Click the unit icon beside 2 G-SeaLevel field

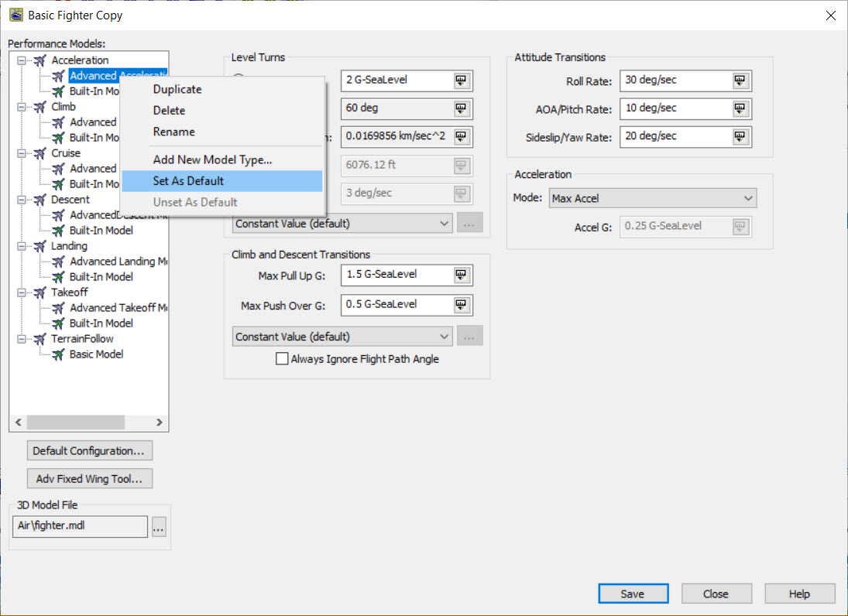click(461, 80)
